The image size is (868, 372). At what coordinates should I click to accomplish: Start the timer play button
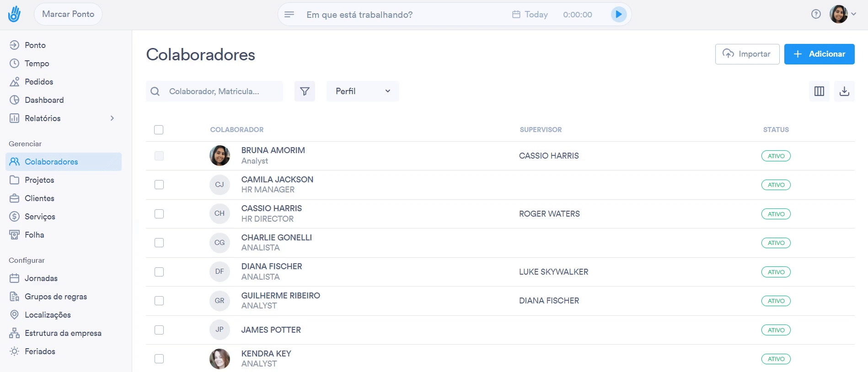pos(618,15)
